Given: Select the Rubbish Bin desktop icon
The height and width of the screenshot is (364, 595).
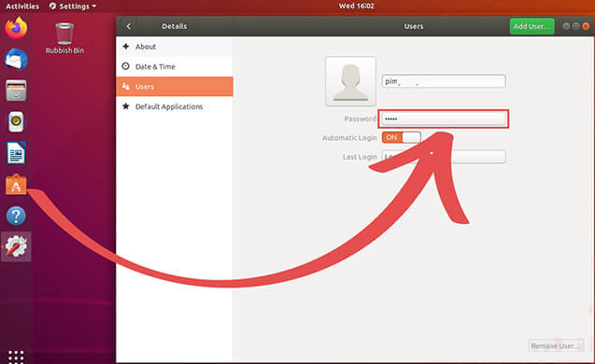Looking at the screenshot, I should click(x=64, y=38).
